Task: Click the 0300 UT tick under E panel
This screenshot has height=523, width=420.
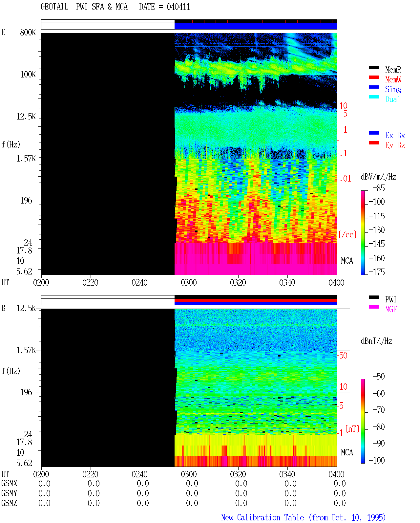Action: 189,282
